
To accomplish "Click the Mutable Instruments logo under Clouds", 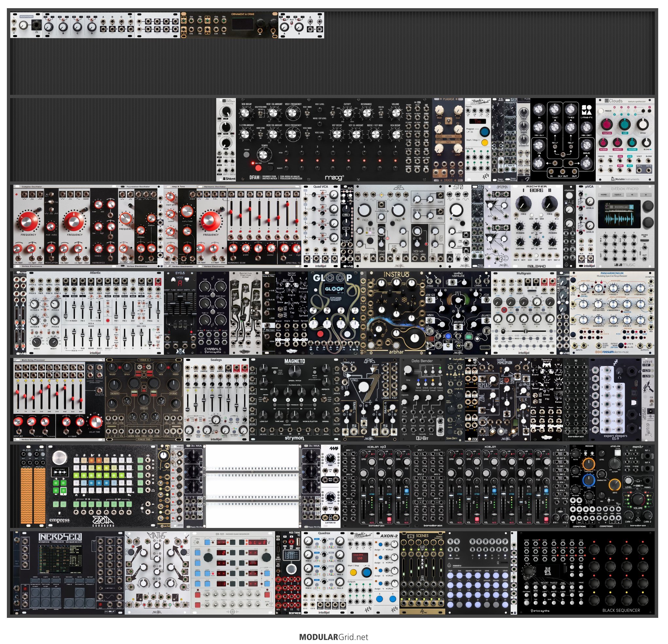I will click(625, 179).
